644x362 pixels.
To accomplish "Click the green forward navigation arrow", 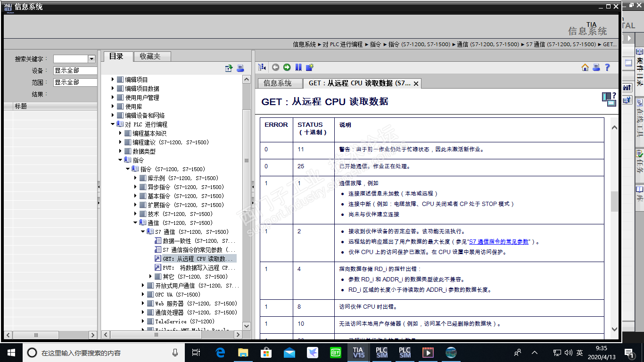I will click(x=287, y=67).
